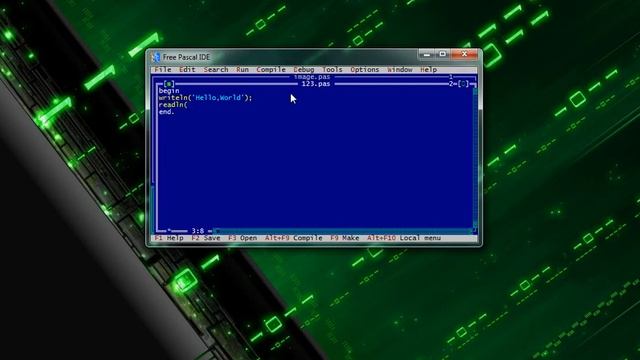This screenshot has width=640, height=360.
Task: Zoom the 123.pas editor window with bracket icon
Action: [x=463, y=84]
